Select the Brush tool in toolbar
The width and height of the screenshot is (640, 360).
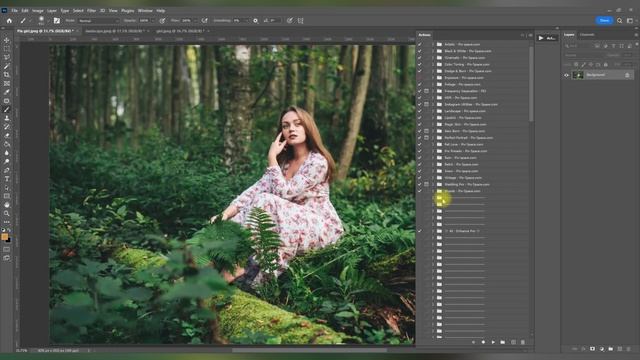tap(7, 109)
